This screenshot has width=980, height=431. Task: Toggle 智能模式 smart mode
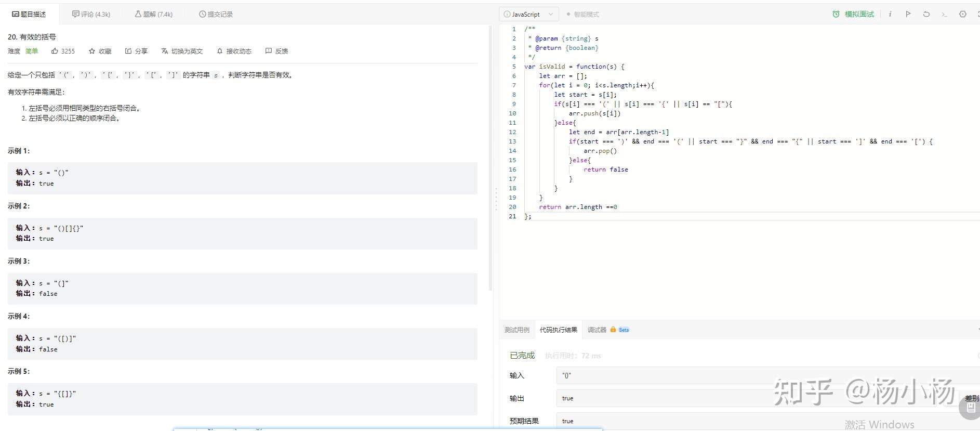tap(583, 14)
